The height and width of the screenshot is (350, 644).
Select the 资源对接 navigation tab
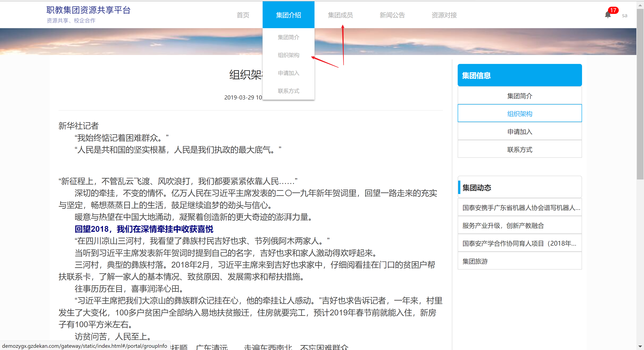[x=444, y=15]
